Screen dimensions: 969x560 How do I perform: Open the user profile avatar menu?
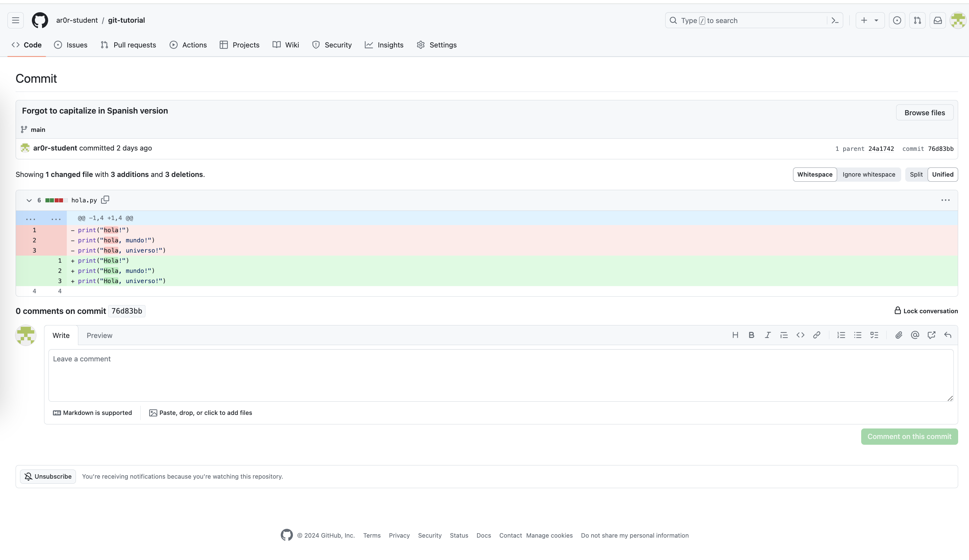[x=957, y=20]
